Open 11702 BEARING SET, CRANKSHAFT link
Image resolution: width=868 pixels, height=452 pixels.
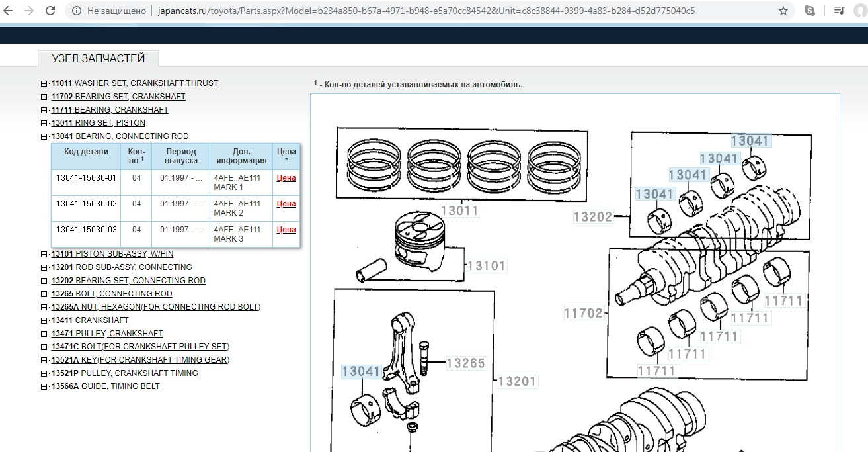[118, 97]
